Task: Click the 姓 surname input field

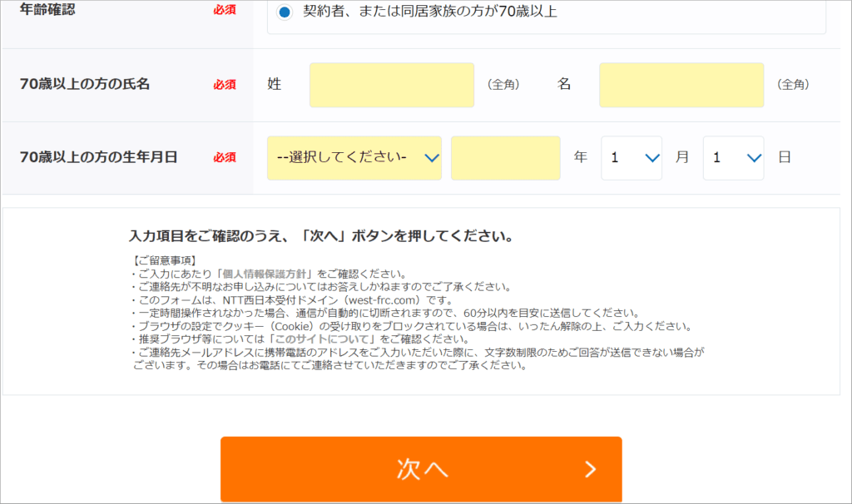Action: tap(391, 85)
